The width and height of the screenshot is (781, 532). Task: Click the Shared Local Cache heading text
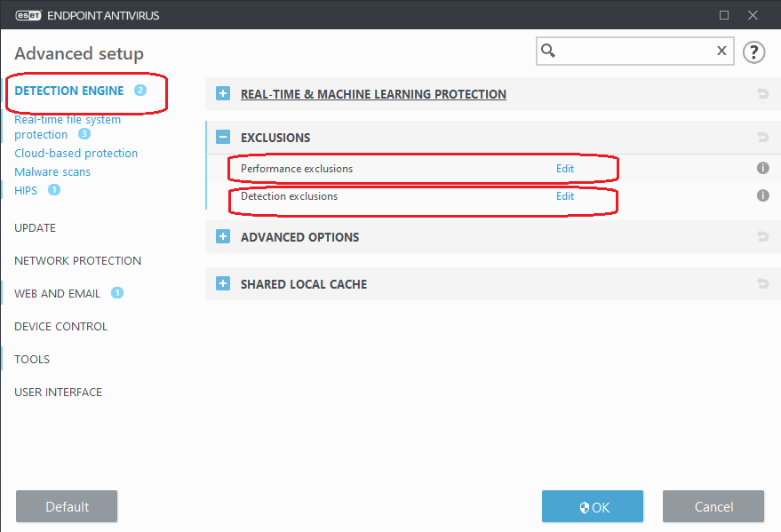click(x=304, y=284)
